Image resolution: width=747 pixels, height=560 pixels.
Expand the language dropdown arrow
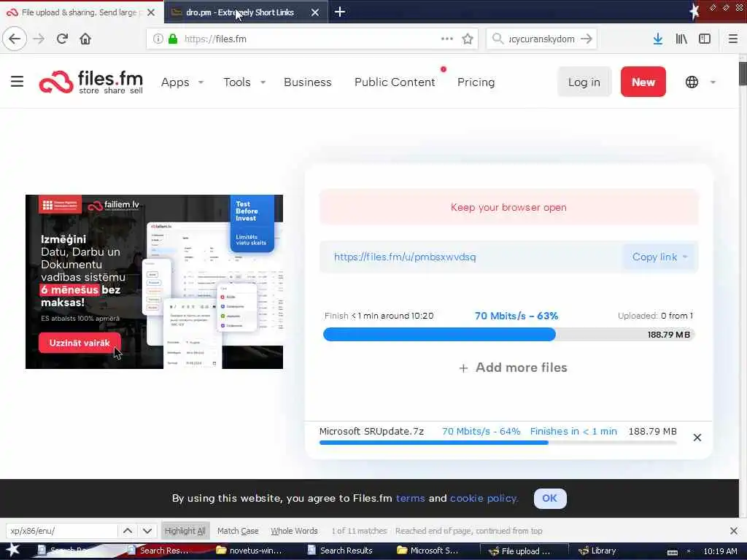[713, 82]
